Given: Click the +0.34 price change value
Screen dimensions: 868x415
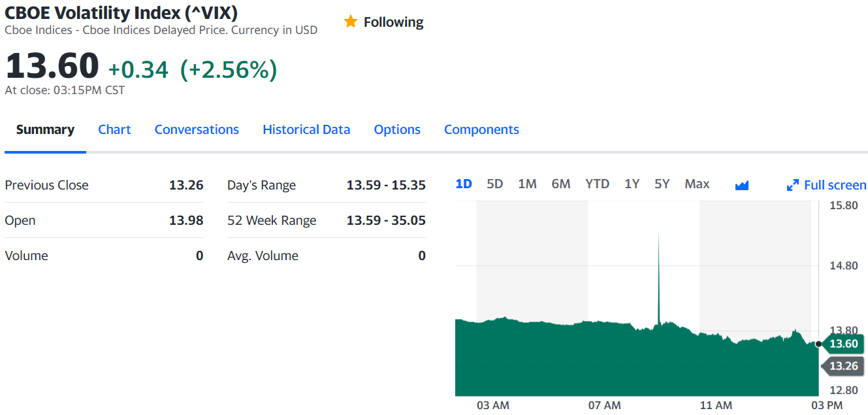Looking at the screenshot, I should tap(138, 69).
